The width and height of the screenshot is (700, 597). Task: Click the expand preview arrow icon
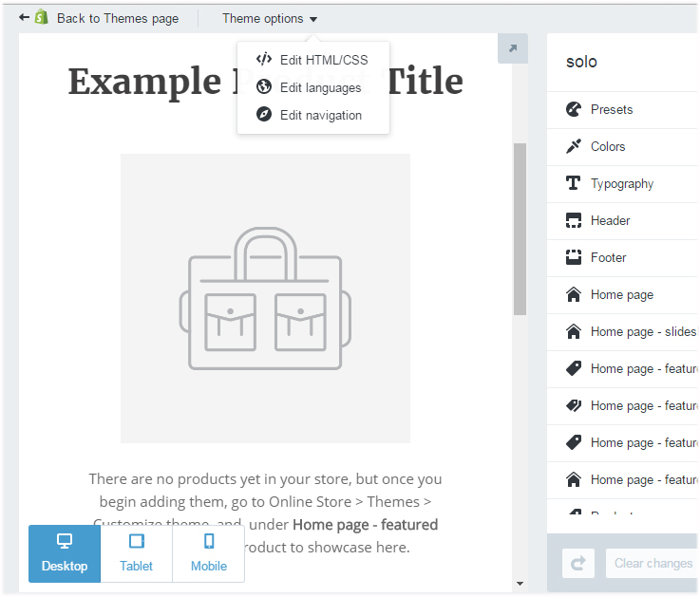[x=513, y=48]
